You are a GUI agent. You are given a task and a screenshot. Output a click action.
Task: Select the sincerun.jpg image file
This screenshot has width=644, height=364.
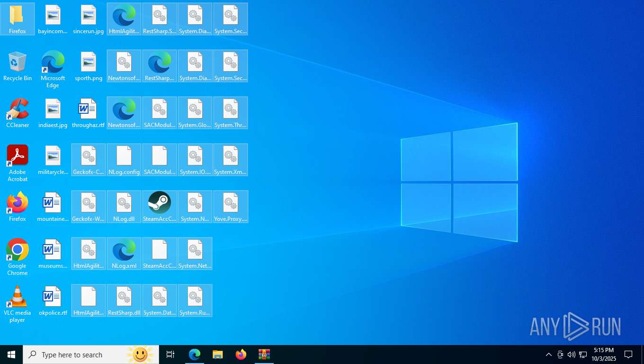pyautogui.click(x=89, y=19)
